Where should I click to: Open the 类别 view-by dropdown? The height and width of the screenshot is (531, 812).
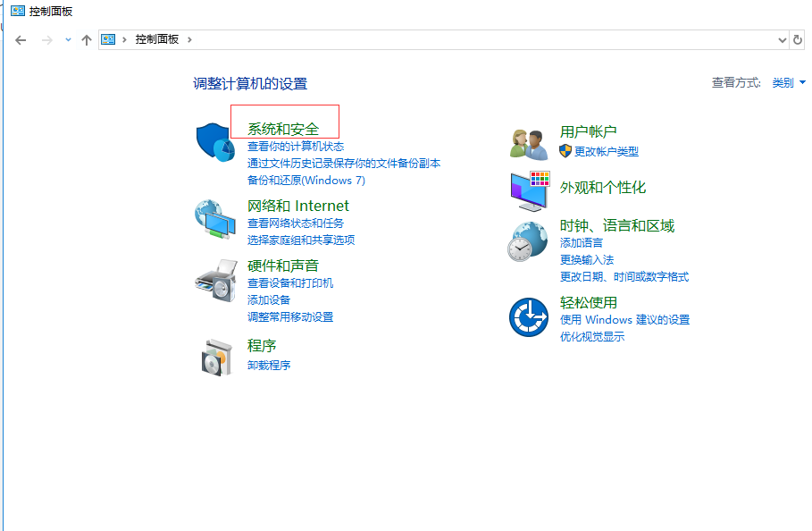(x=789, y=82)
